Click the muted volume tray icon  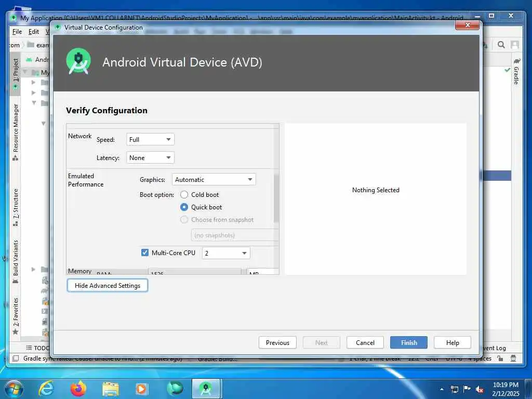click(480, 390)
